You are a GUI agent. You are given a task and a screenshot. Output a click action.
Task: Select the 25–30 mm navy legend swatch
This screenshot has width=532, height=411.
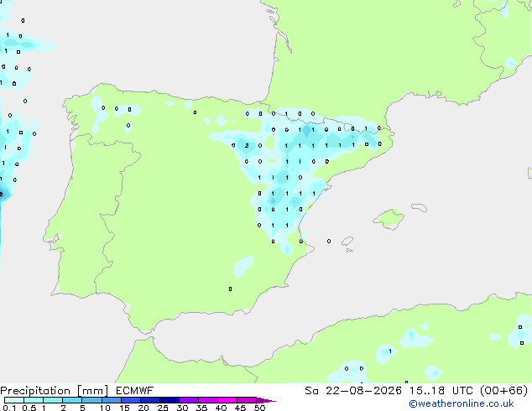click(x=170, y=400)
